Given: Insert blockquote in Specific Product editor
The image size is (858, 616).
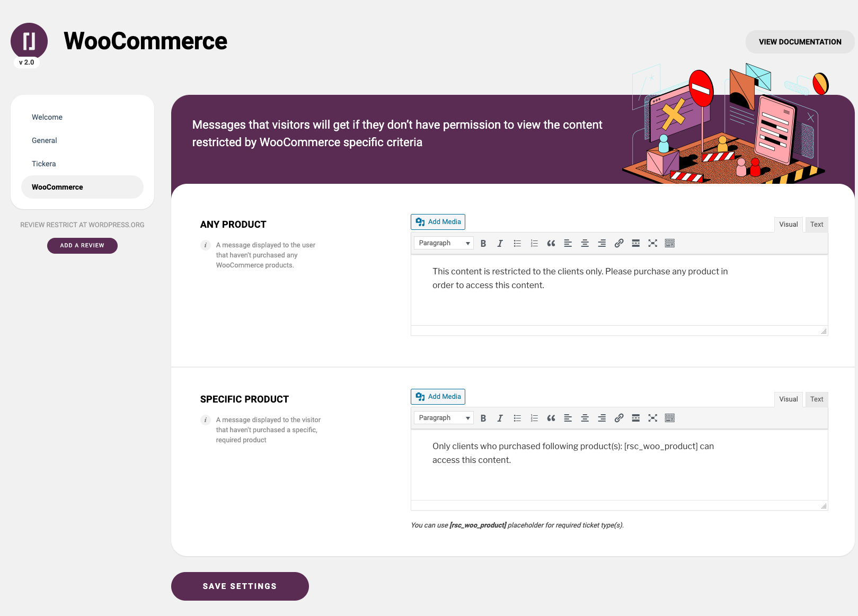Looking at the screenshot, I should tap(551, 418).
